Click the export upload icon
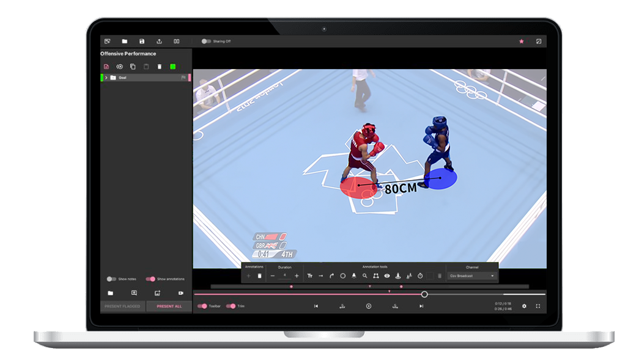639x364 pixels. 159,42
